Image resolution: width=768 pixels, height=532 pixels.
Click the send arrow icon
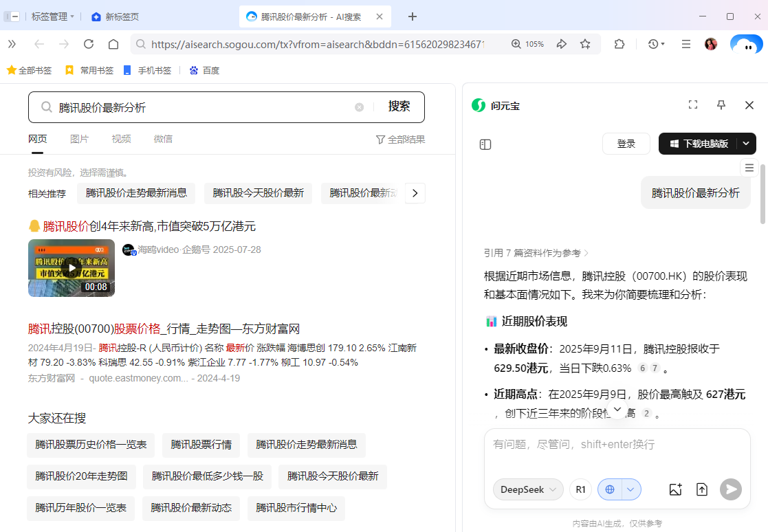pos(729,489)
